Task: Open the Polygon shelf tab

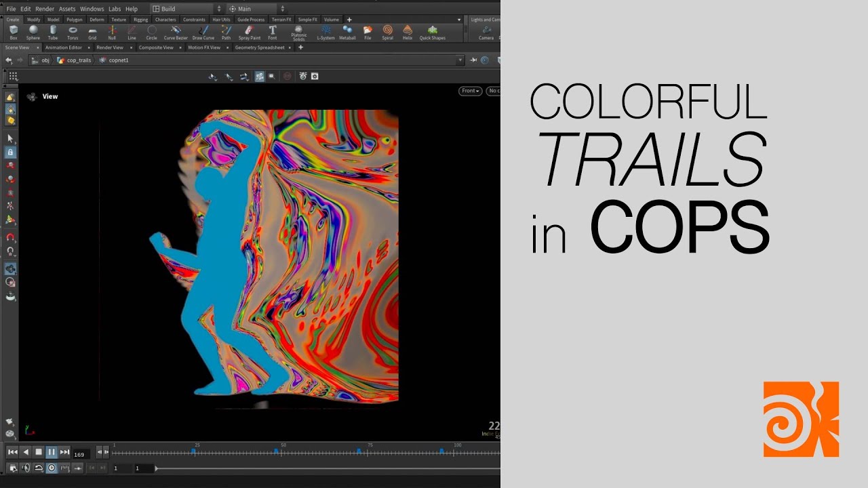Action: (x=74, y=20)
